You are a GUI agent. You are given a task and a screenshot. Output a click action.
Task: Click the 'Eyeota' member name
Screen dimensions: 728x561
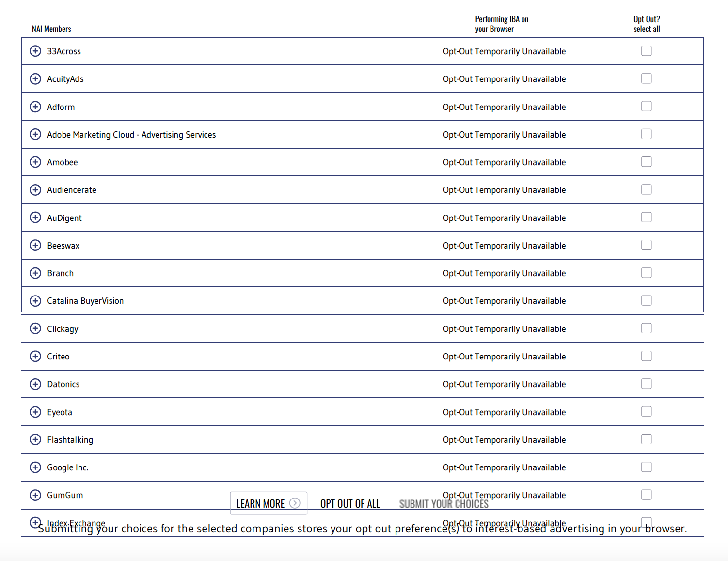(60, 412)
